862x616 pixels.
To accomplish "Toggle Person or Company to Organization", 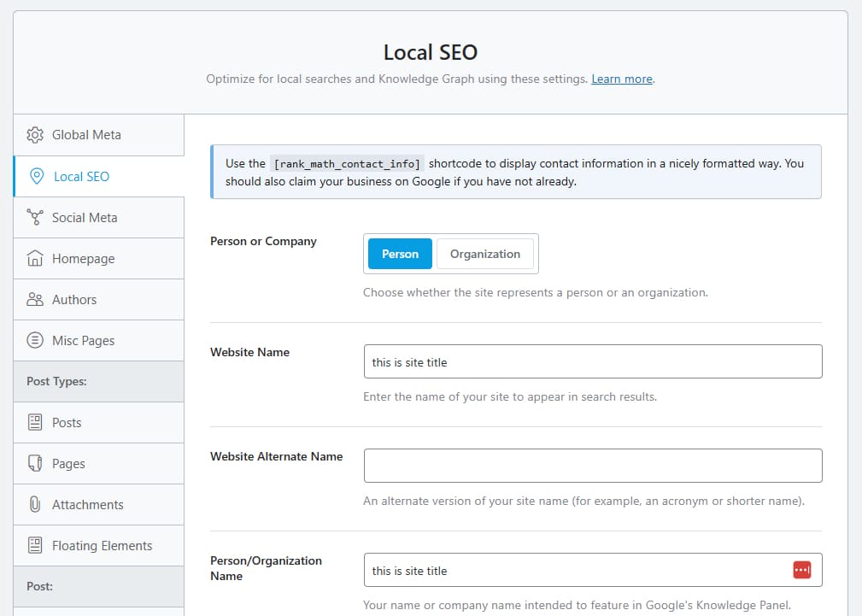I will 484,253.
